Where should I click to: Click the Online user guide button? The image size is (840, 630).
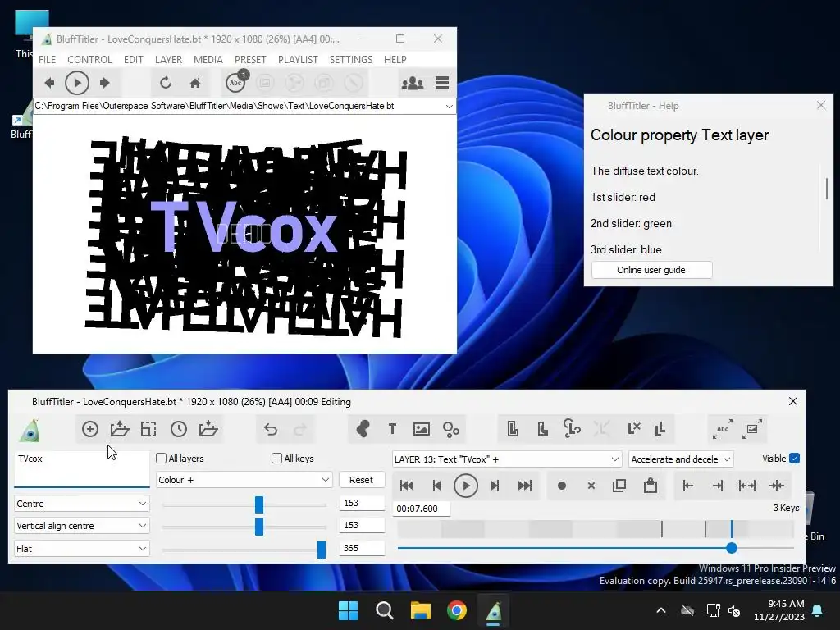pyautogui.click(x=651, y=270)
